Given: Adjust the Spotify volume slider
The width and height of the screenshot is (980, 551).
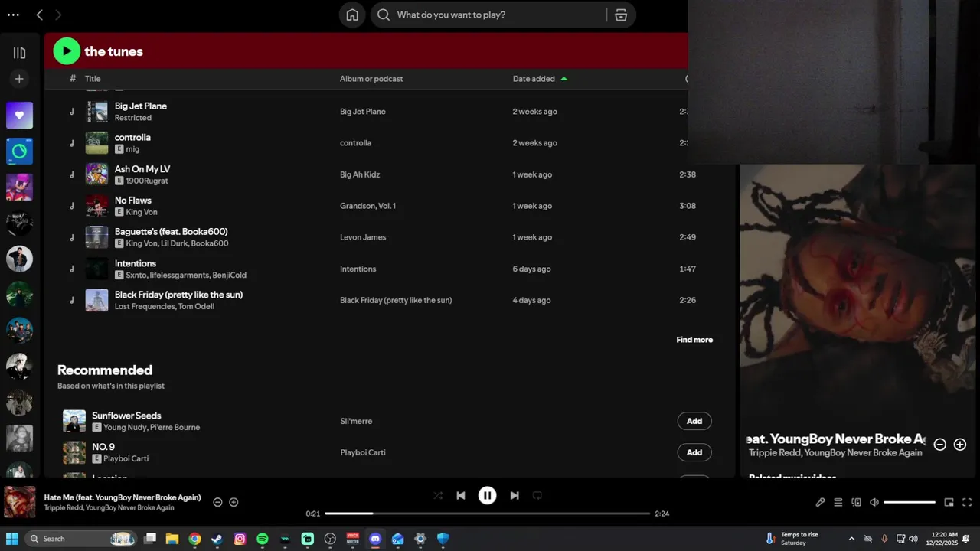Looking at the screenshot, I should [910, 502].
